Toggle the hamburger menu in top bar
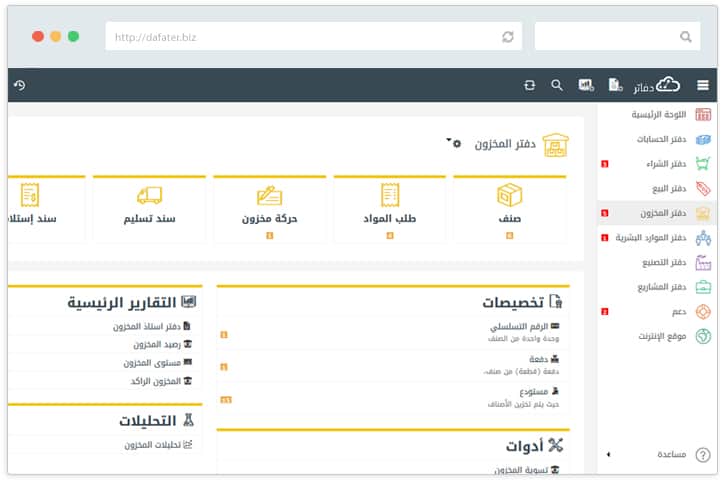 coord(703,86)
